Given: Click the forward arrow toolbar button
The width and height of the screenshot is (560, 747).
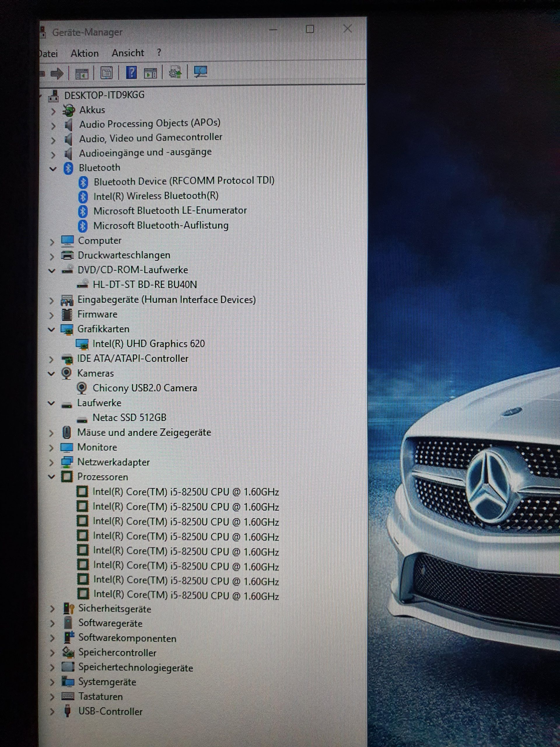Looking at the screenshot, I should point(57,73).
